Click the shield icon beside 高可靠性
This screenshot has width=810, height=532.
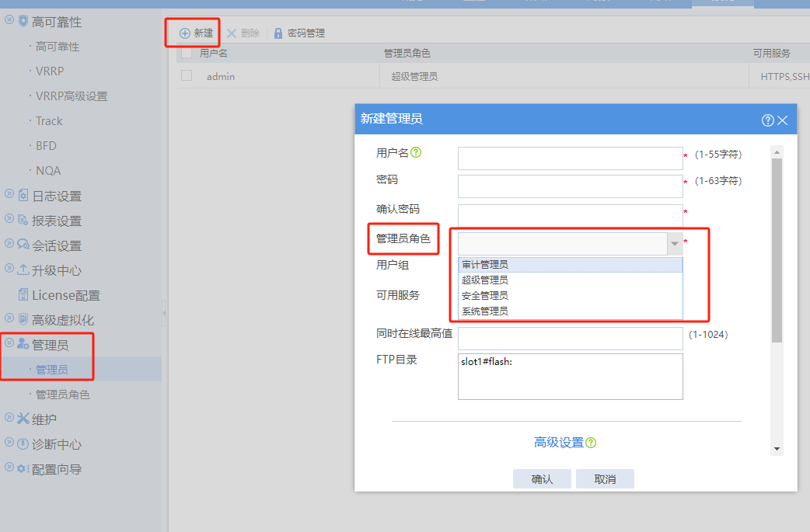point(23,21)
